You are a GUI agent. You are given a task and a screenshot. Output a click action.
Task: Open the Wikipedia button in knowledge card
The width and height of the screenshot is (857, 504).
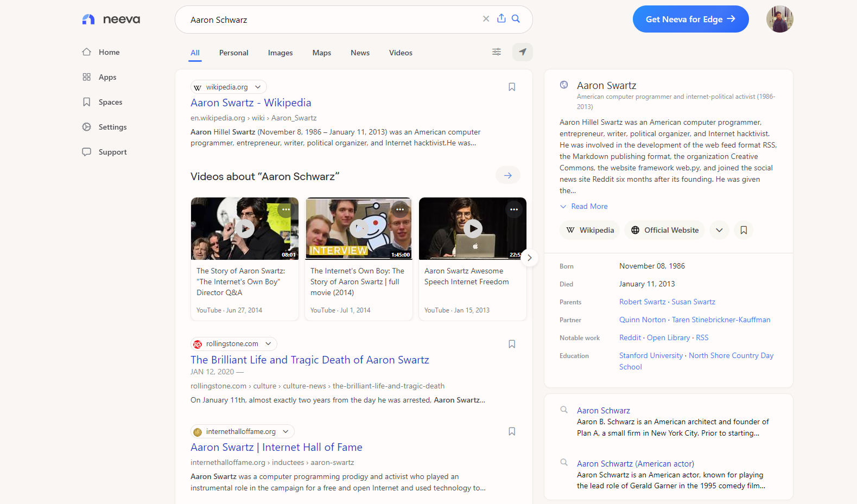click(x=590, y=230)
